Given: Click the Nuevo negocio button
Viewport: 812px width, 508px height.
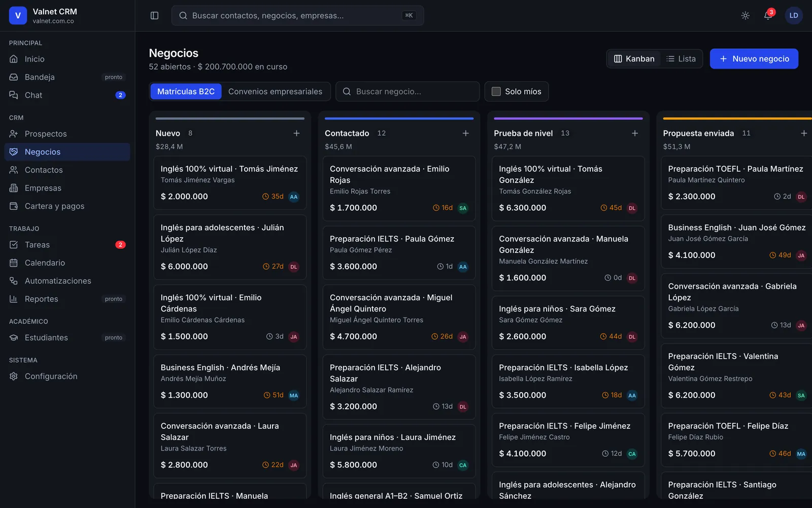Looking at the screenshot, I should (754, 59).
